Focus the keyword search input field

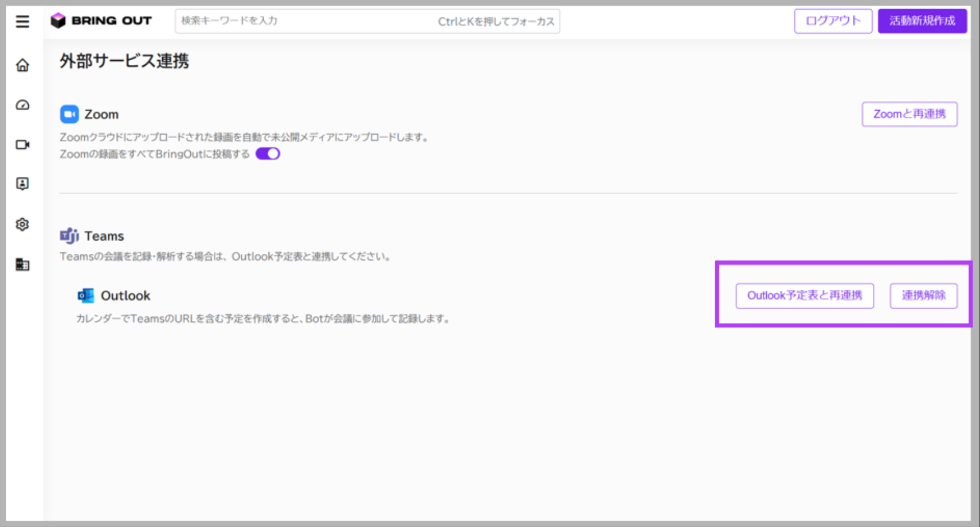click(367, 21)
